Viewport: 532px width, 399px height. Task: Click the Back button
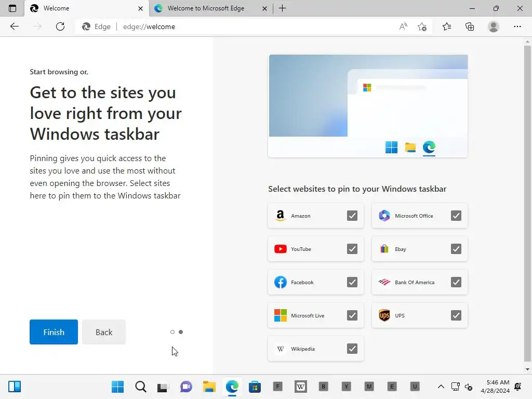point(104,332)
